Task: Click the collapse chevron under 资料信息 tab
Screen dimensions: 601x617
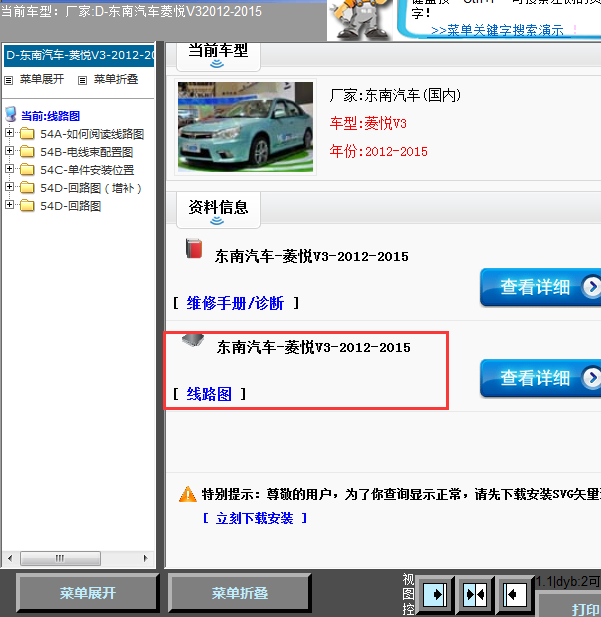Action: [217, 221]
